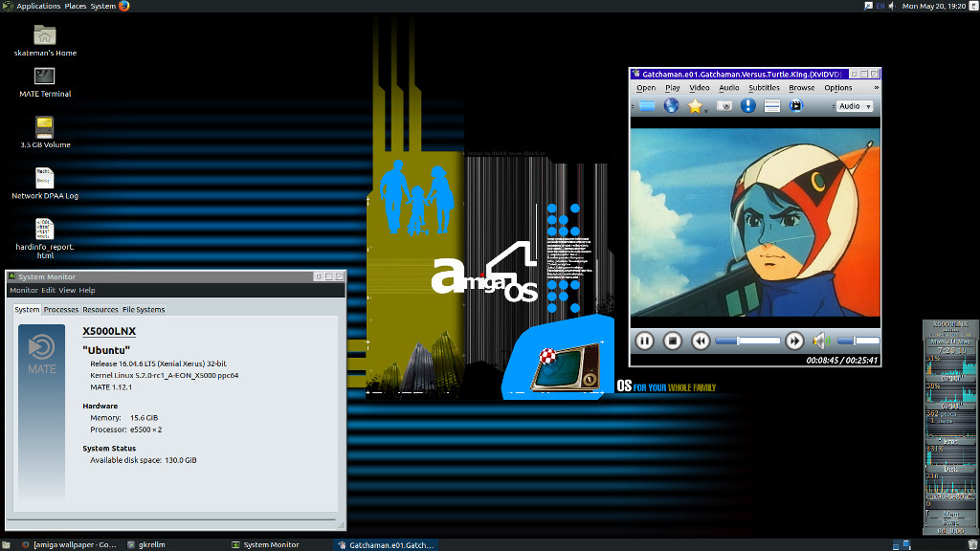Open the favorites star dropdown arrow
Image resolution: width=980 pixels, height=551 pixels.
coord(705,111)
